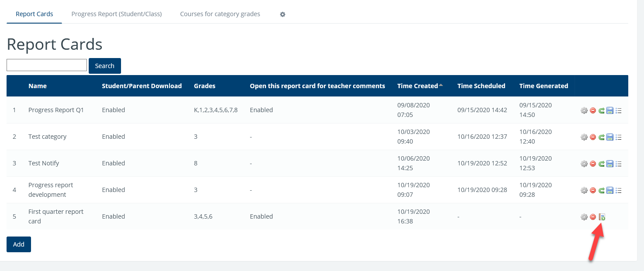The width and height of the screenshot is (644, 271).
Task: Click red delete icon for First quarter report card
Action: (x=593, y=217)
